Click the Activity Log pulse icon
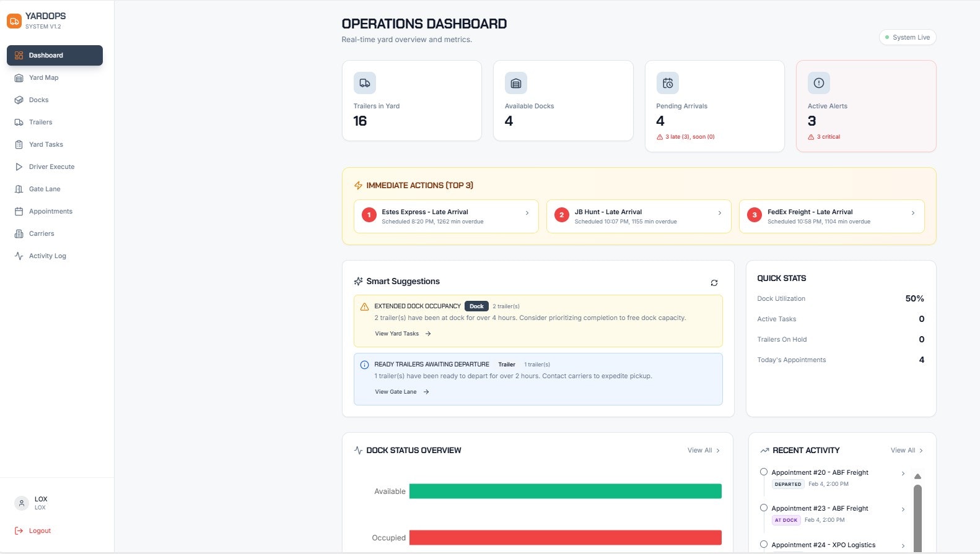This screenshot has width=980, height=554. [x=19, y=256]
